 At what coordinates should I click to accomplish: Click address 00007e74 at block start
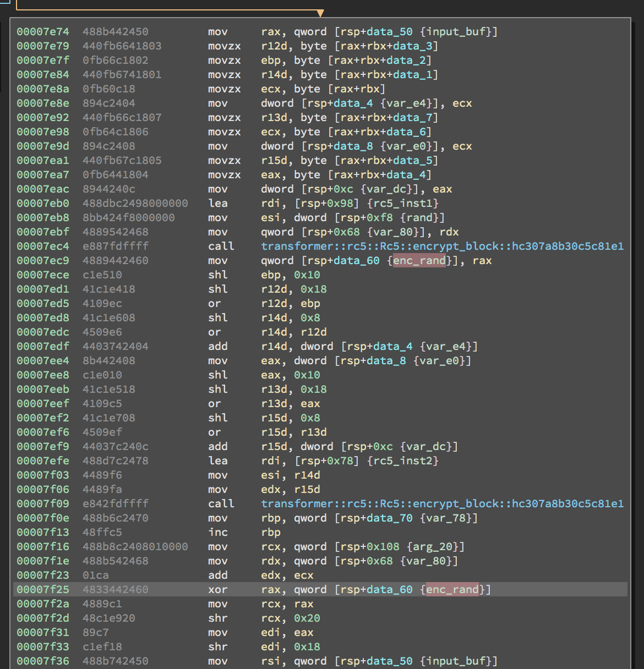coord(43,31)
